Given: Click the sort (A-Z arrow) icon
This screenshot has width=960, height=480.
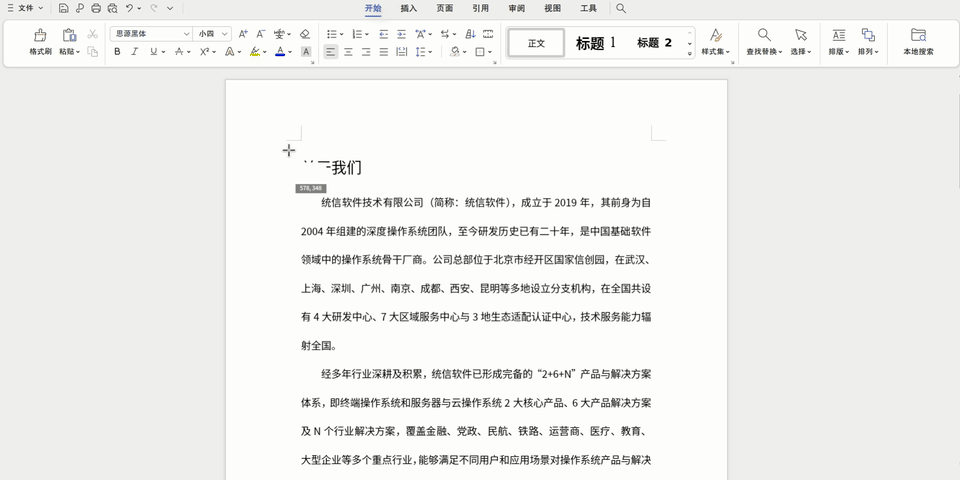Looking at the screenshot, I should point(470,34).
